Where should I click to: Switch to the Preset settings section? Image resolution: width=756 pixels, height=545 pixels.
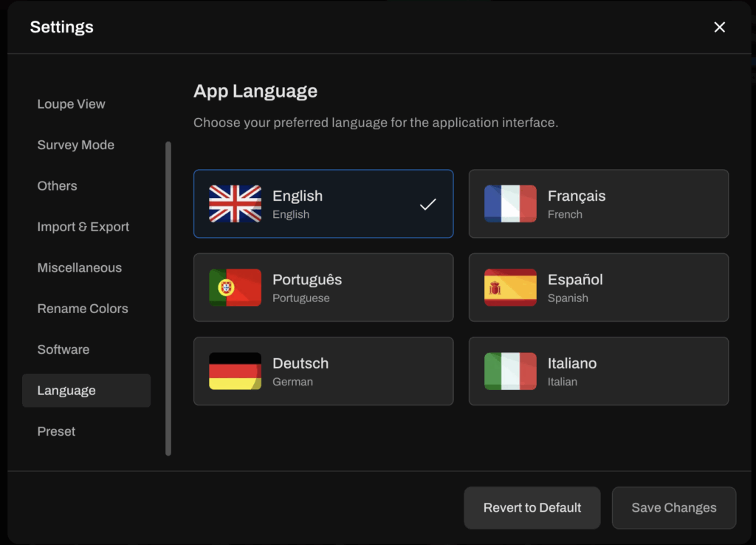click(56, 431)
